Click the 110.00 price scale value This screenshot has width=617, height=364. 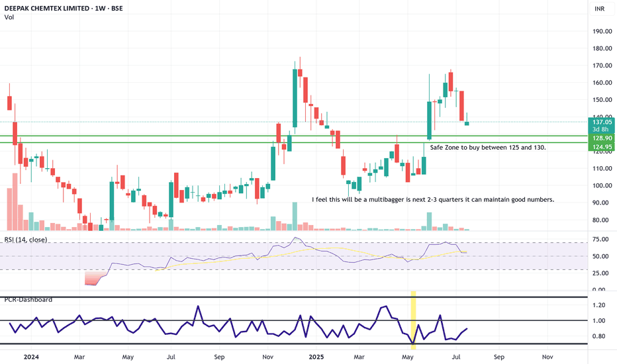(x=602, y=168)
